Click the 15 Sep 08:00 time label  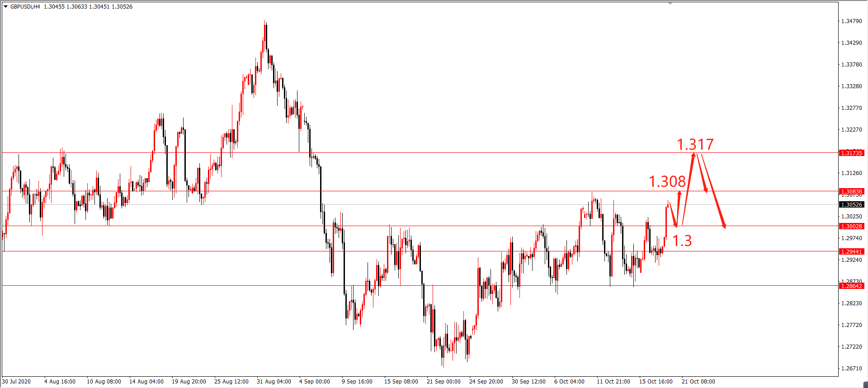[401, 382]
